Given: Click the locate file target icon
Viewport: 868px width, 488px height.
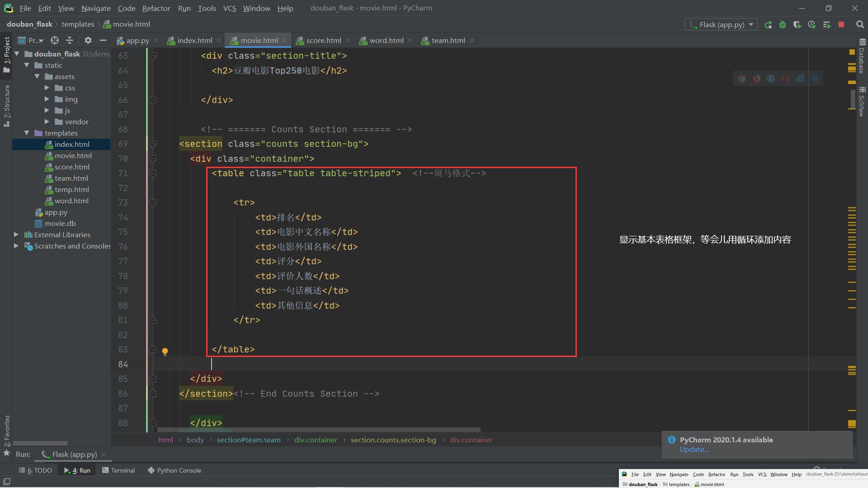Looking at the screenshot, I should point(55,40).
